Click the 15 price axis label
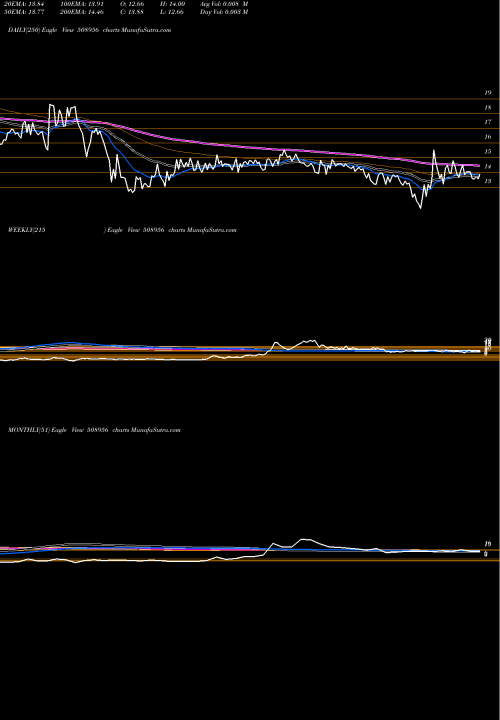This screenshot has width=500, height=720. click(x=488, y=152)
